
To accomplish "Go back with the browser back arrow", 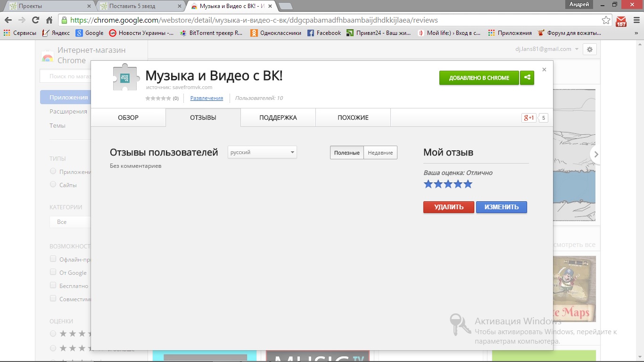I will (x=8, y=20).
